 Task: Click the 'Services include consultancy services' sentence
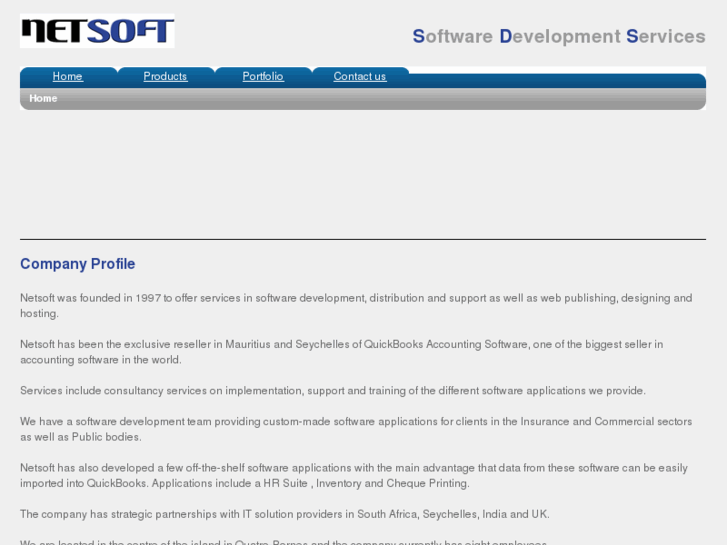pos(333,391)
